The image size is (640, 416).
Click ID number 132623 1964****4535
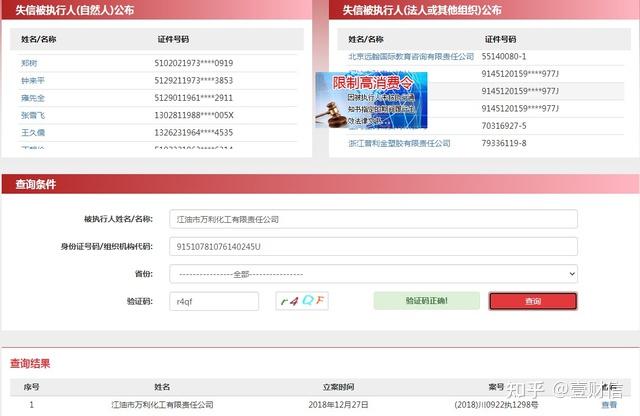[x=193, y=133]
